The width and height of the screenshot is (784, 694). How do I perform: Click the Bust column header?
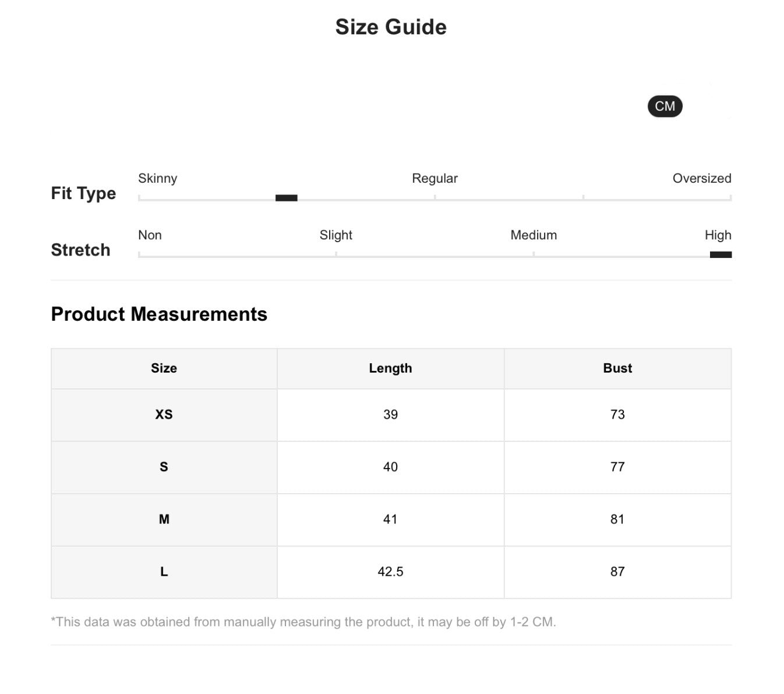(x=617, y=369)
